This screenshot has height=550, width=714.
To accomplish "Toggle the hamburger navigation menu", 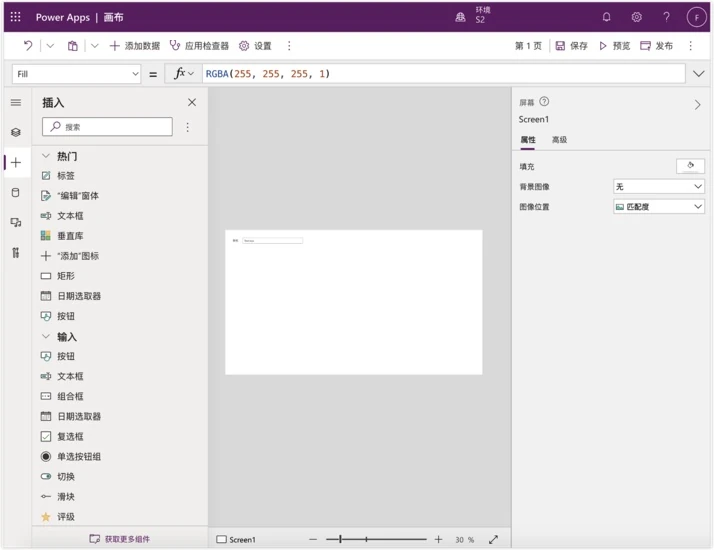I will point(16,102).
